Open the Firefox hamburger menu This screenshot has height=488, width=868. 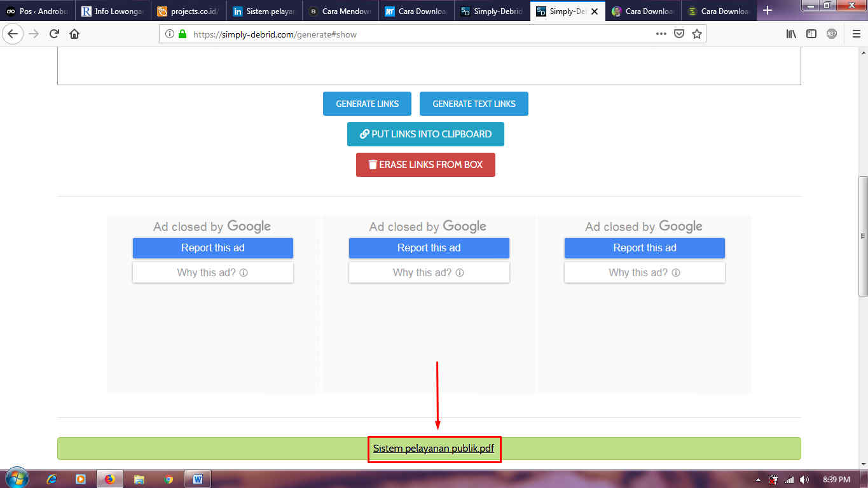pos(855,34)
